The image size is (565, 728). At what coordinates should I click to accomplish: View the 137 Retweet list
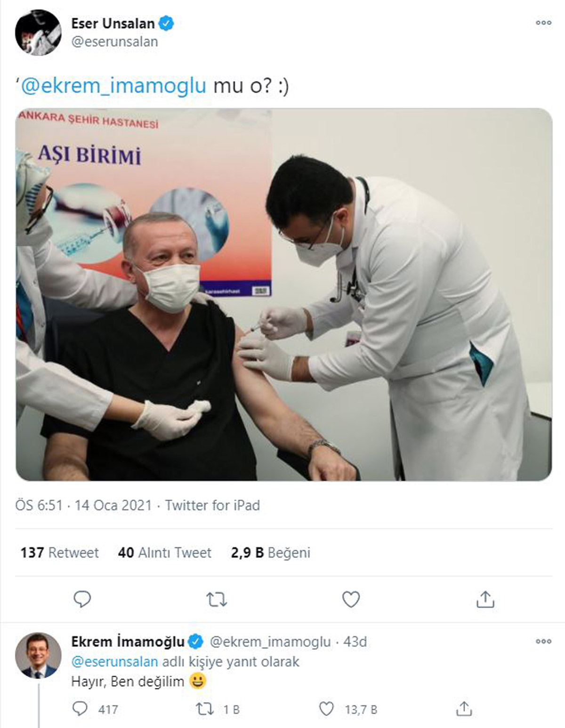[x=60, y=552]
